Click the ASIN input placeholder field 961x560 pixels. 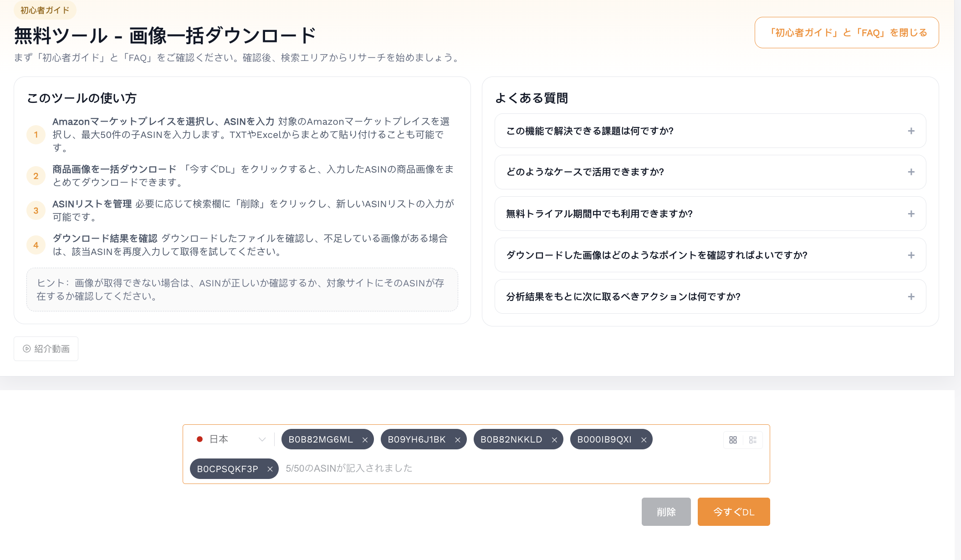click(349, 468)
